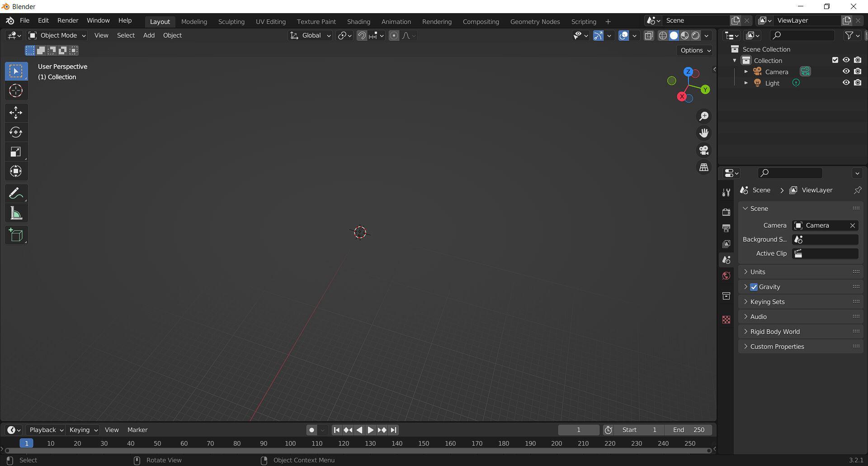Switch to the Modeling workspace tab
868x466 pixels.
coord(194,21)
